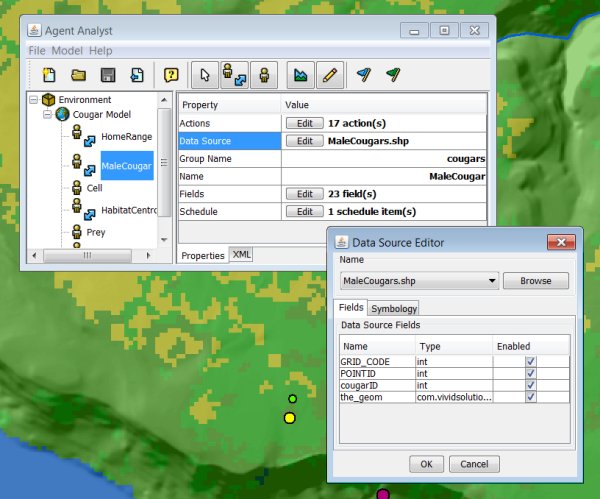Select HomeRange agent in the tree
600x499 pixels.
point(126,137)
